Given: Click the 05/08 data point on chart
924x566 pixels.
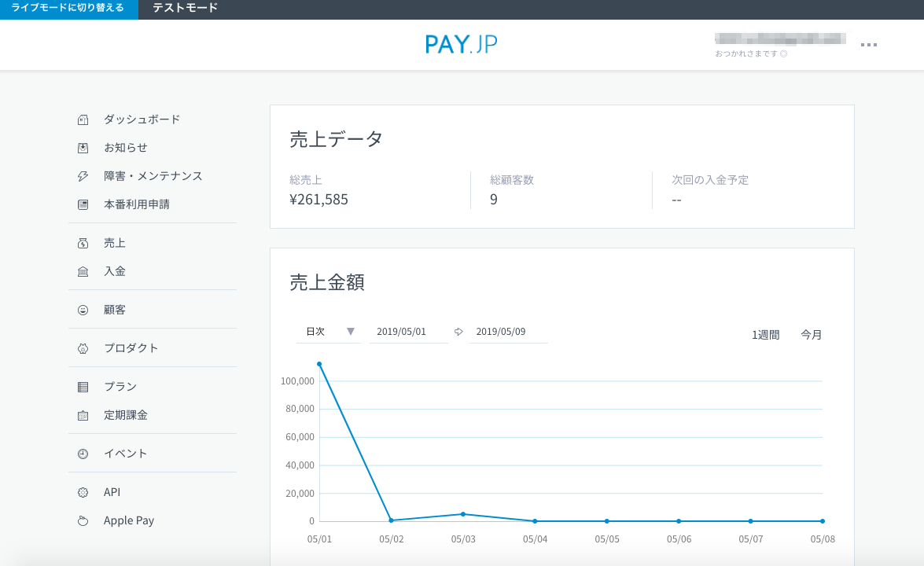Looking at the screenshot, I should coord(823,521).
